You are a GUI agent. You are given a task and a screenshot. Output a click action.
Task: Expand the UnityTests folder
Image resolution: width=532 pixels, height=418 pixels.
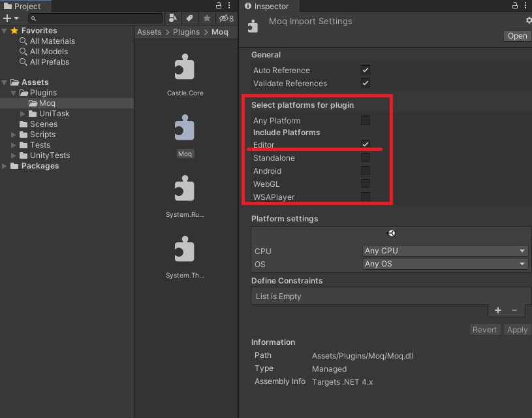tap(13, 156)
